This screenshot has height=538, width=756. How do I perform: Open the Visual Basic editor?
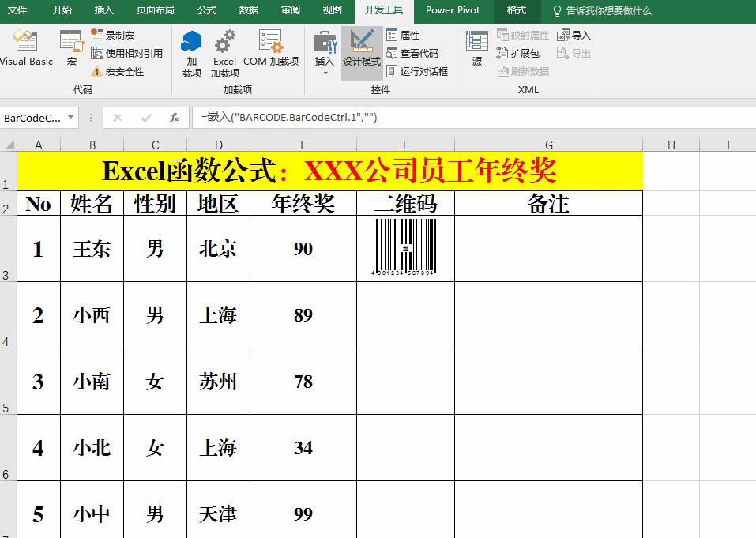tap(26, 47)
